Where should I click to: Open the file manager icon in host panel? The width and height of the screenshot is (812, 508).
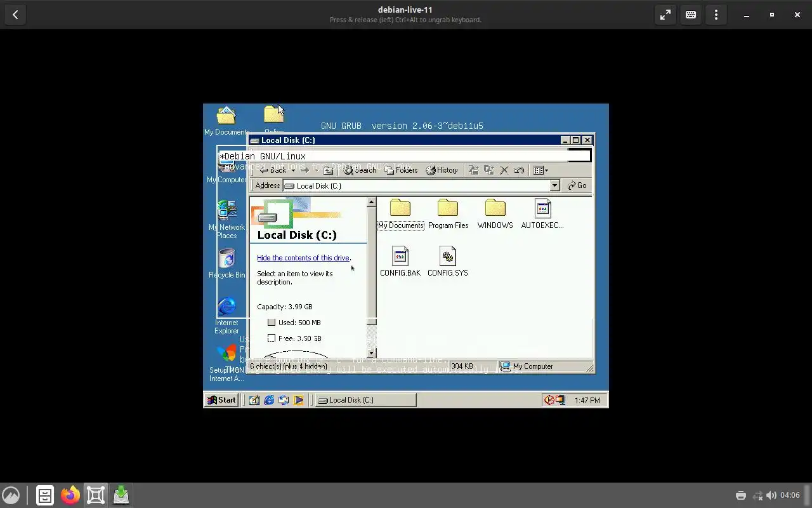pyautogui.click(x=45, y=495)
